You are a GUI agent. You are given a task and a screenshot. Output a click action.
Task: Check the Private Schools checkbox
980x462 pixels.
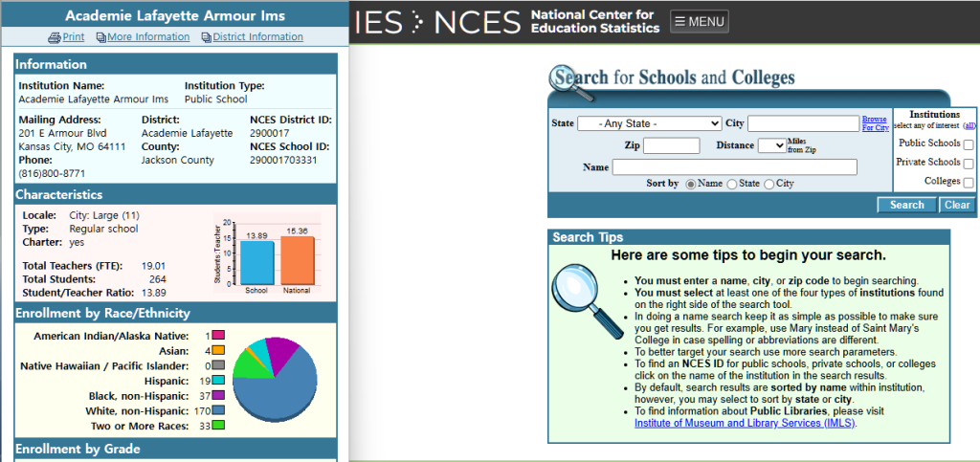click(969, 165)
